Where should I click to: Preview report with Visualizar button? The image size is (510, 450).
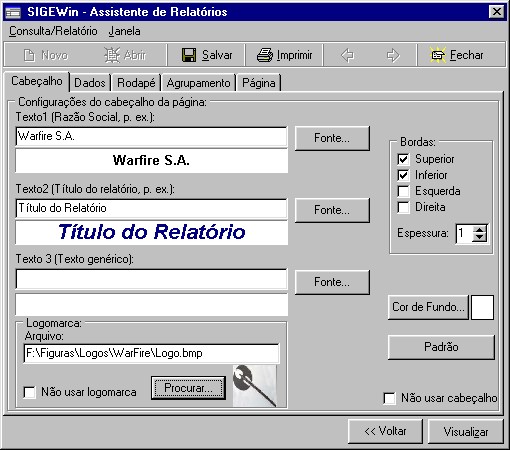pyautogui.click(x=466, y=431)
